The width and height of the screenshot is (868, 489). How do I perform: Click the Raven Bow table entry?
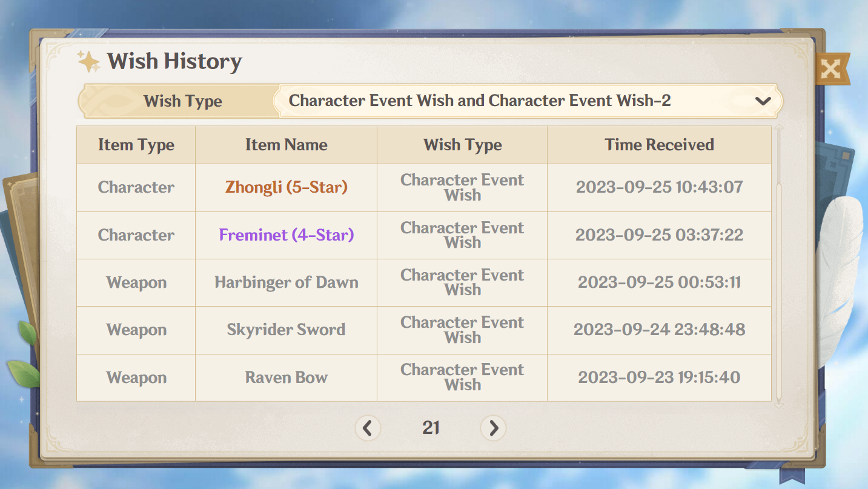[286, 377]
